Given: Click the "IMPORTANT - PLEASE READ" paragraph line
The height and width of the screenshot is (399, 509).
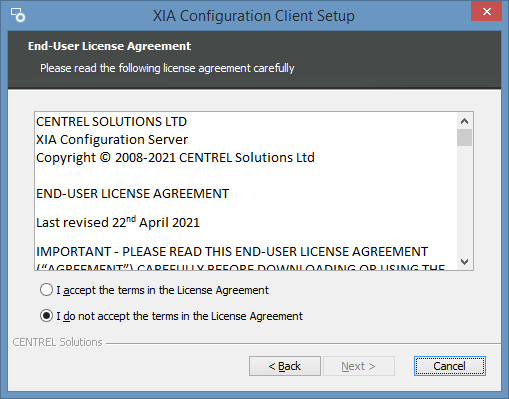Looking at the screenshot, I should pyautogui.click(x=232, y=251).
